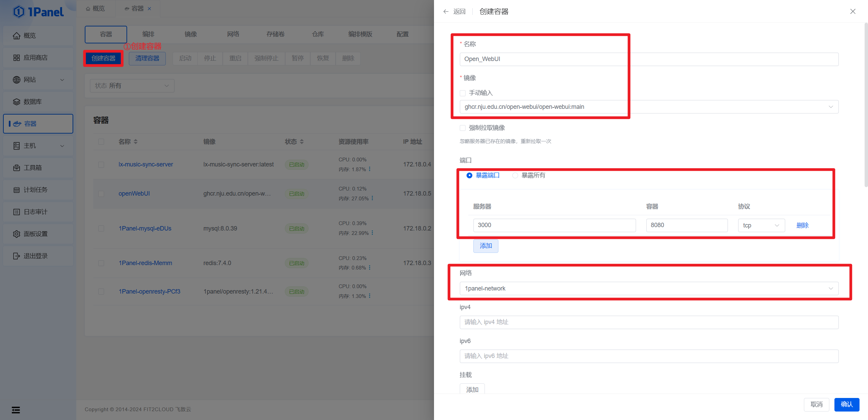The width and height of the screenshot is (868, 420).
Task: Close the 创建容器 drawer with X
Action: (853, 12)
